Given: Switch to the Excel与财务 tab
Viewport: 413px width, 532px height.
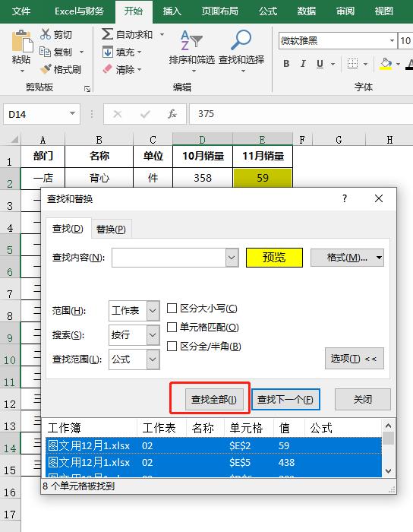Looking at the screenshot, I should [79, 11].
